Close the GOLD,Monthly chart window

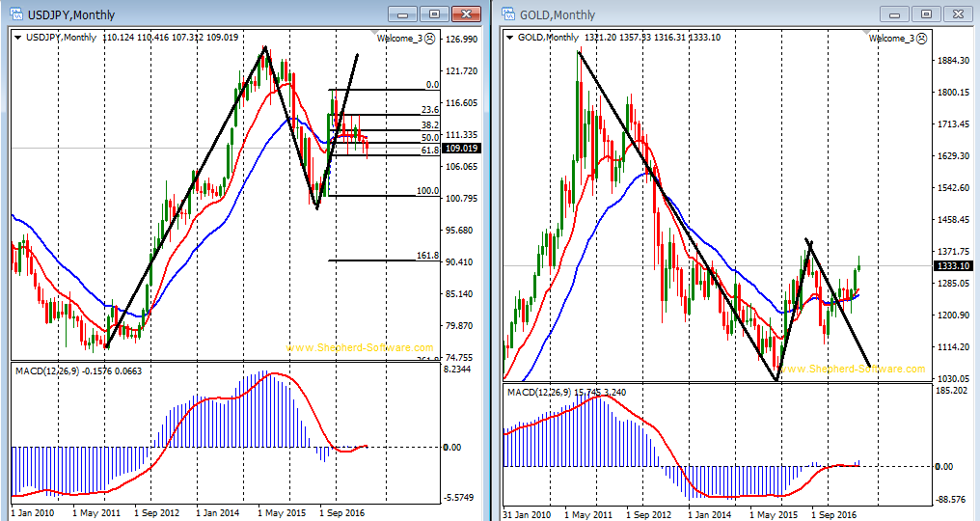point(958,14)
